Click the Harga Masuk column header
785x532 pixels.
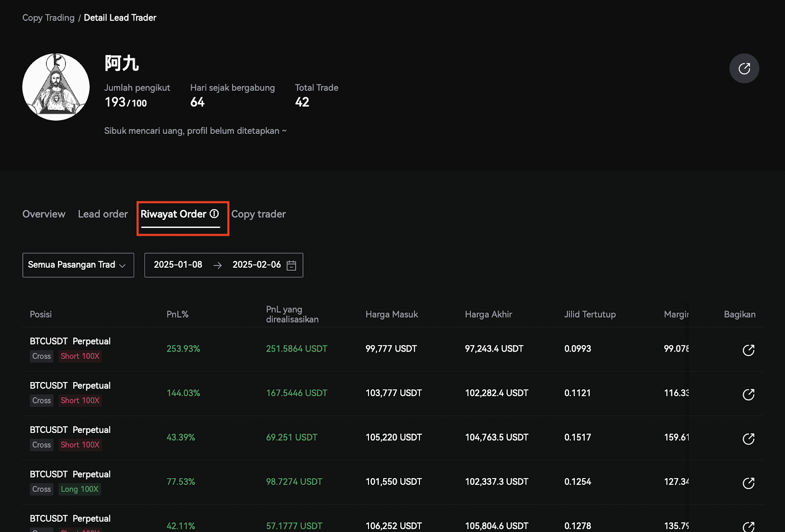[392, 314]
